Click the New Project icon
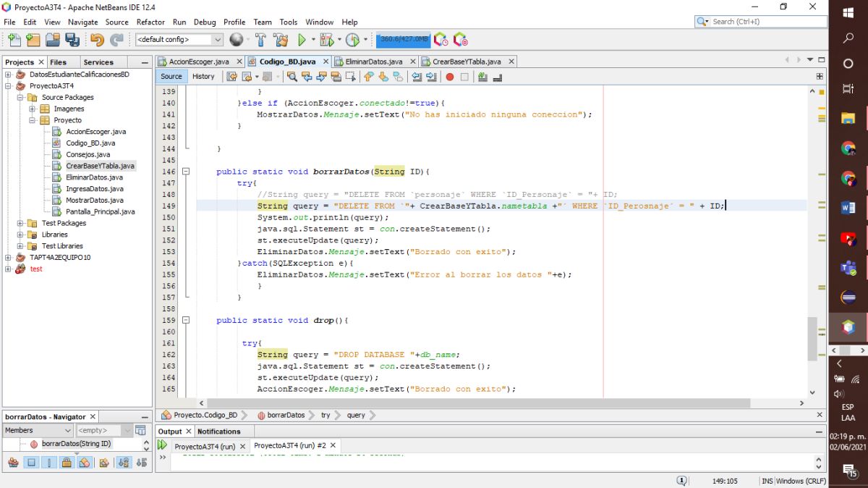Viewport: 868px width, 488px height. click(33, 40)
